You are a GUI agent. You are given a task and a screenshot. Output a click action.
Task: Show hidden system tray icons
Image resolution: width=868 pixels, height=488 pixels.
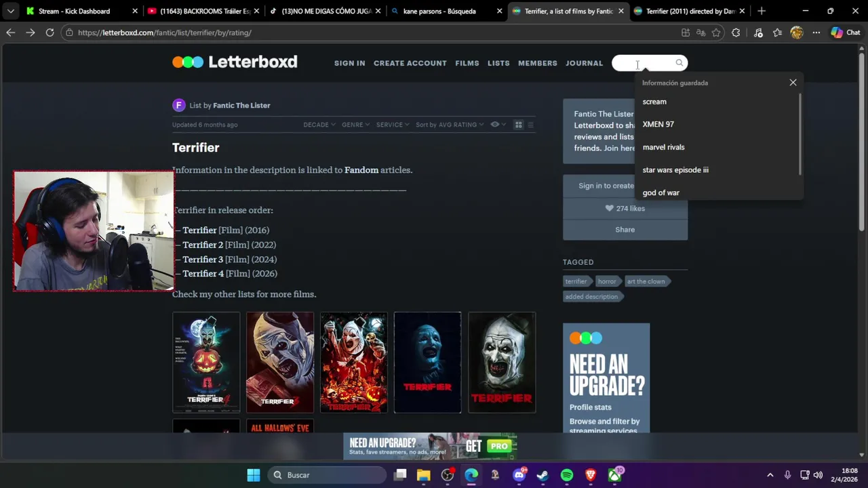click(770, 475)
